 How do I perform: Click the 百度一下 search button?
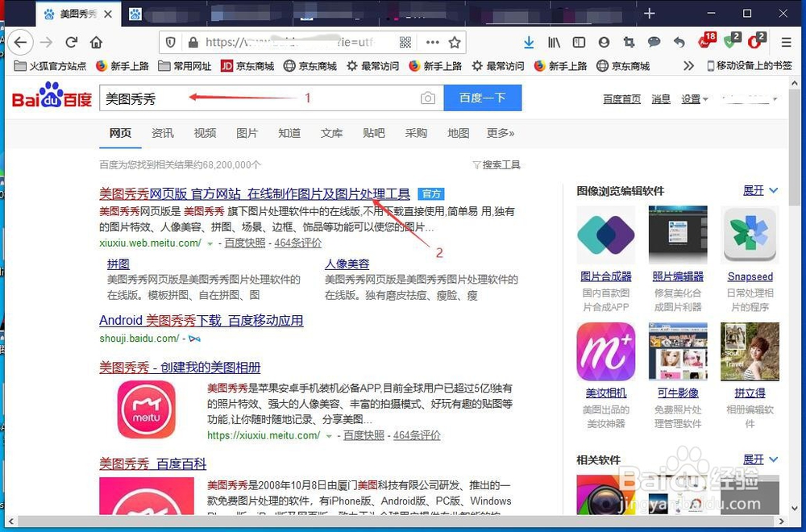pos(483,98)
